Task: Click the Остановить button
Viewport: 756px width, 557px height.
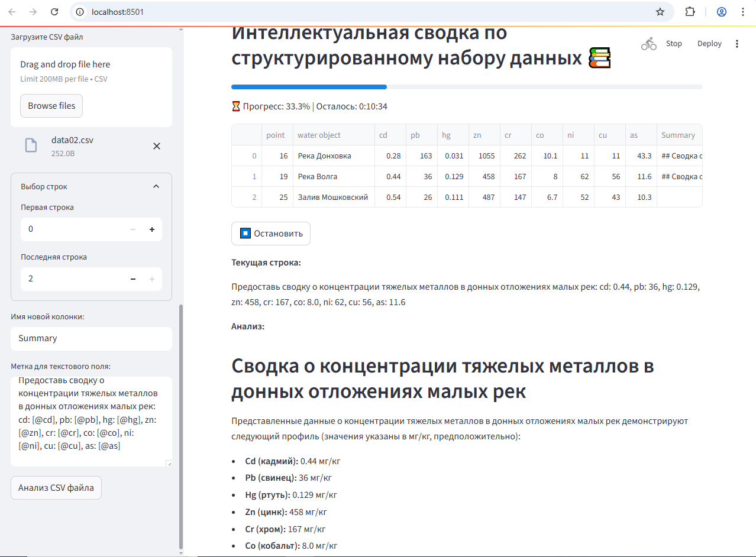Action: (271, 234)
